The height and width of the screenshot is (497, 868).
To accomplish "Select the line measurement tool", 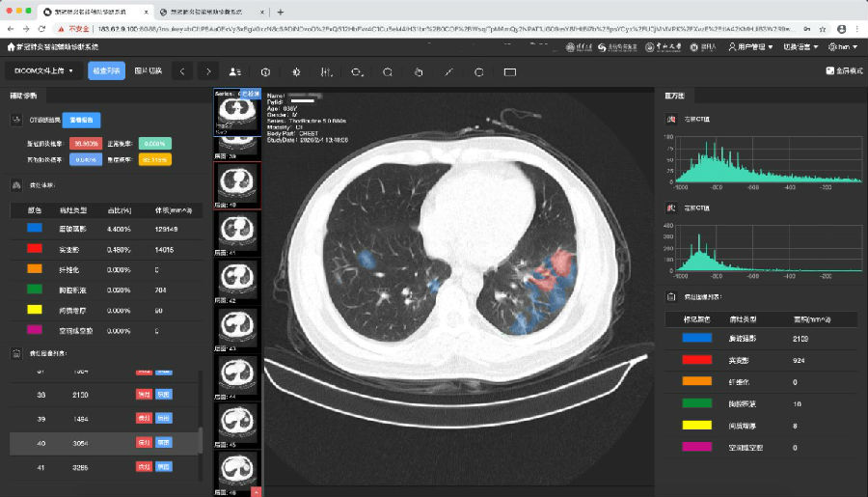I will pyautogui.click(x=448, y=71).
